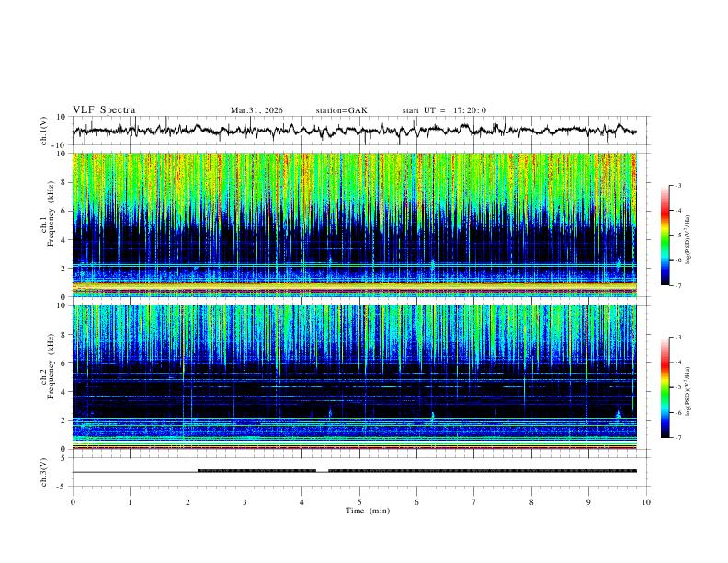Click the ch.1 "Frequency (kHz)" axis label
728x563 pixels.
pyautogui.click(x=51, y=213)
